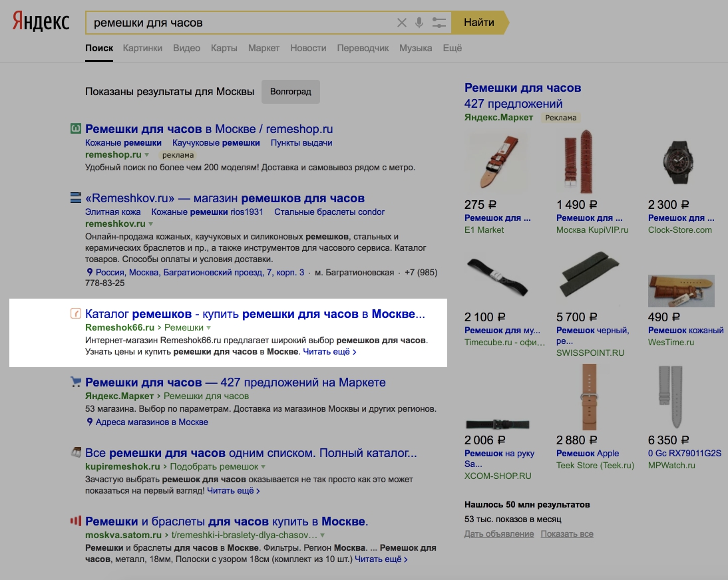
Task: Open Адреса магазинов в Москве link
Action: click(x=152, y=422)
